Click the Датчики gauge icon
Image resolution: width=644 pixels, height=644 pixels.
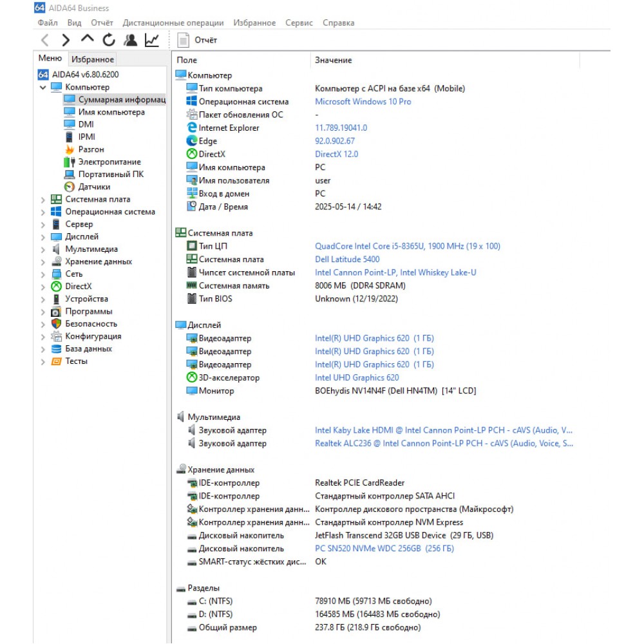pos(70,187)
